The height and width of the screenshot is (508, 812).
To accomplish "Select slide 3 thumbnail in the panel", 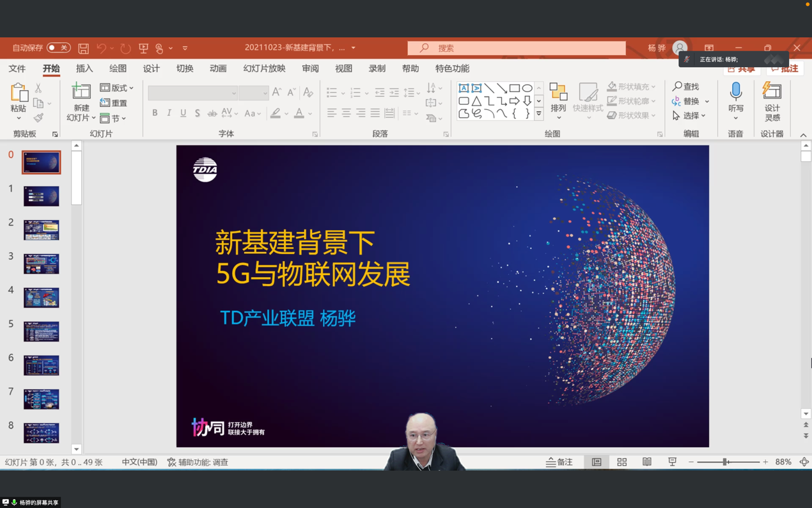I will [x=41, y=263].
